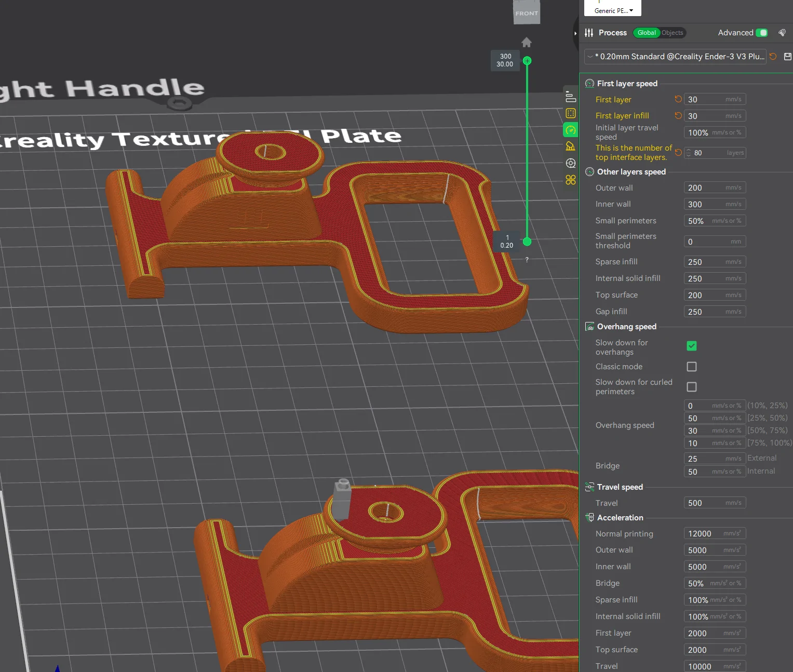Edit the Normal printing acceleration 12000

click(715, 533)
